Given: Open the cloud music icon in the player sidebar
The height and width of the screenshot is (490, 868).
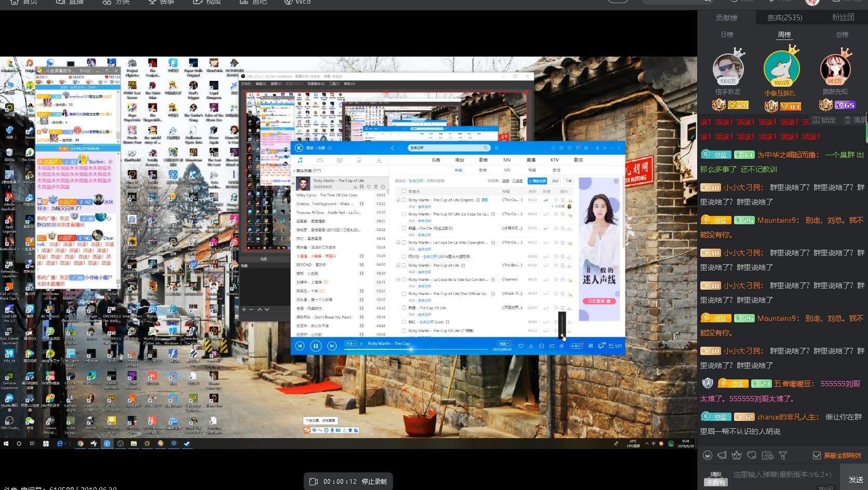Looking at the screenshot, I should [x=320, y=160].
